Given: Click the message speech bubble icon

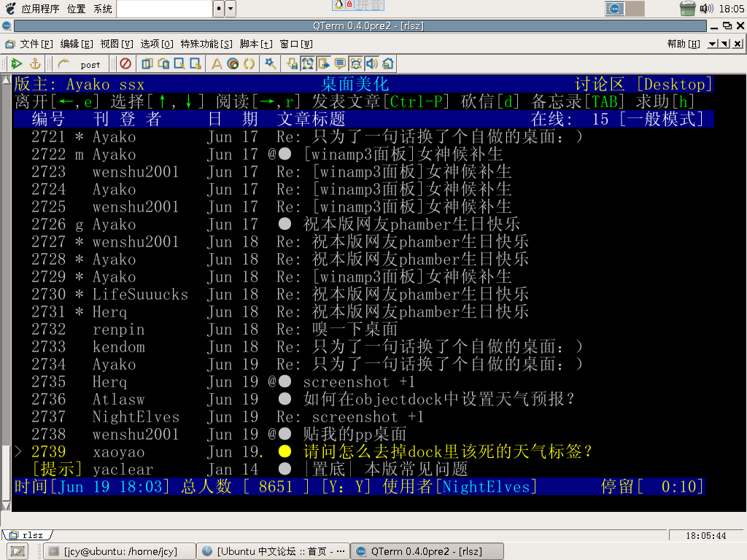Looking at the screenshot, I should click(x=340, y=63).
